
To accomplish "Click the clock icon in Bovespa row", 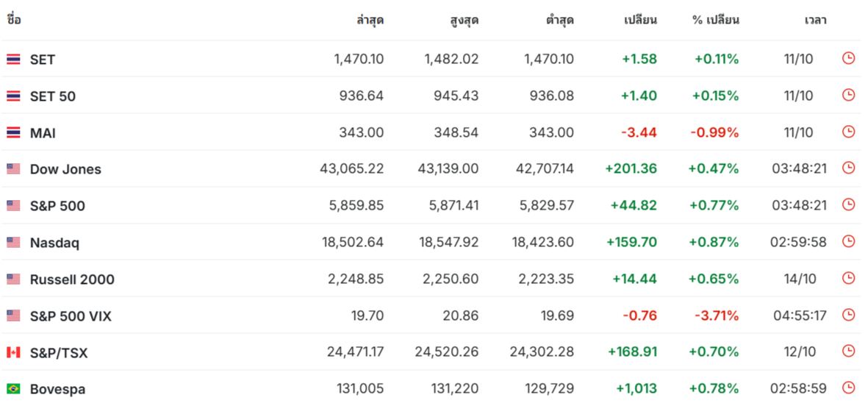I will tap(848, 388).
